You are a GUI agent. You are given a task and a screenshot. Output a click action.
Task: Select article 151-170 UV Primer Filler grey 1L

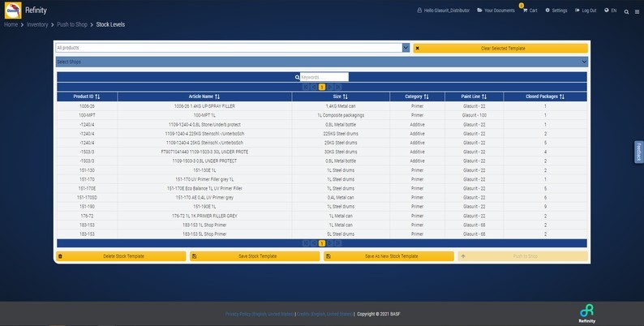coord(204,179)
